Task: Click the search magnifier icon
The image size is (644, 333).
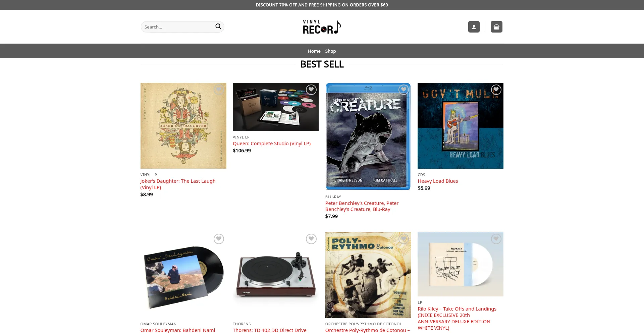Action: pos(218,26)
